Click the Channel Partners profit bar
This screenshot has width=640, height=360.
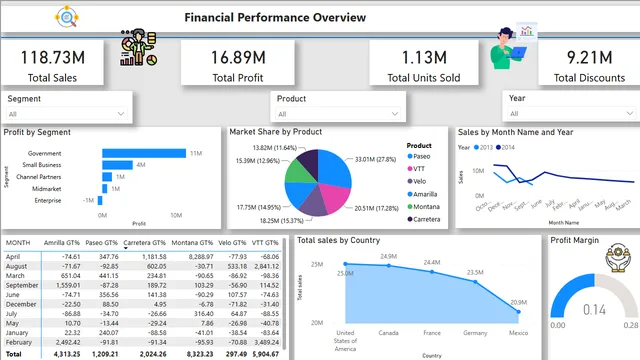107,177
